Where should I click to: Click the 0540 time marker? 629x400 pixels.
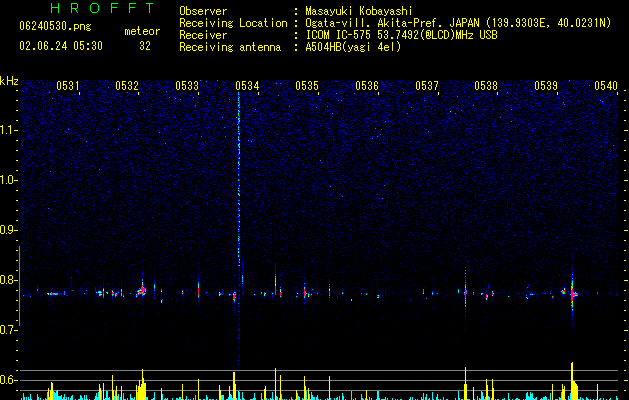(x=606, y=86)
